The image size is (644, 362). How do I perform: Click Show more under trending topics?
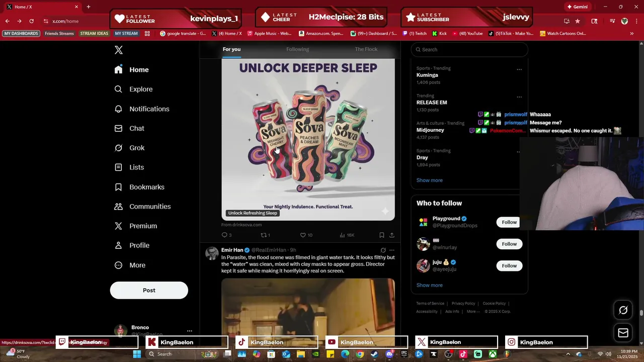[429, 180]
